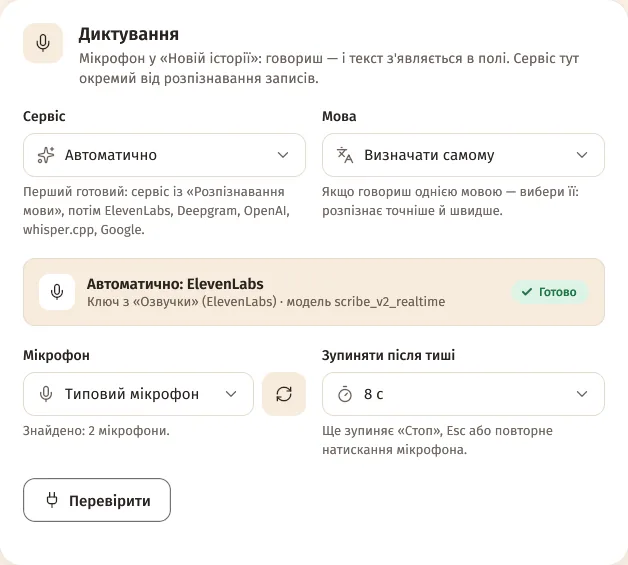Refresh the microphone list

click(x=284, y=394)
